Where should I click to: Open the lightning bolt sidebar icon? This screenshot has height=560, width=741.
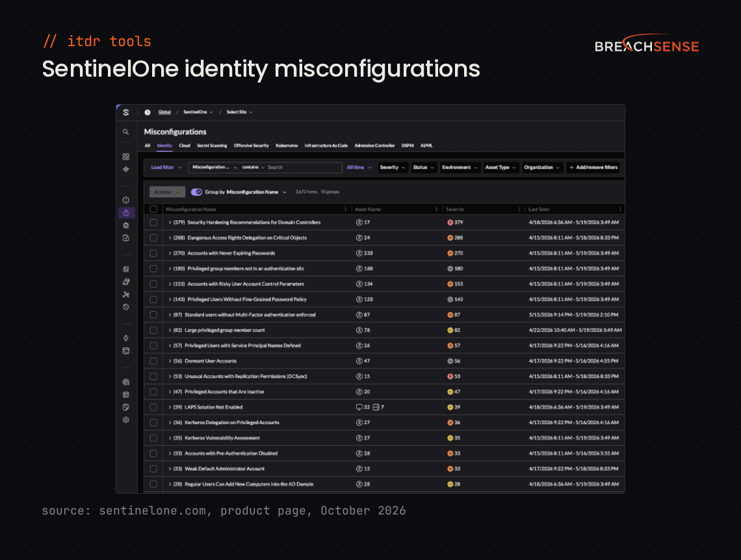coord(125,338)
